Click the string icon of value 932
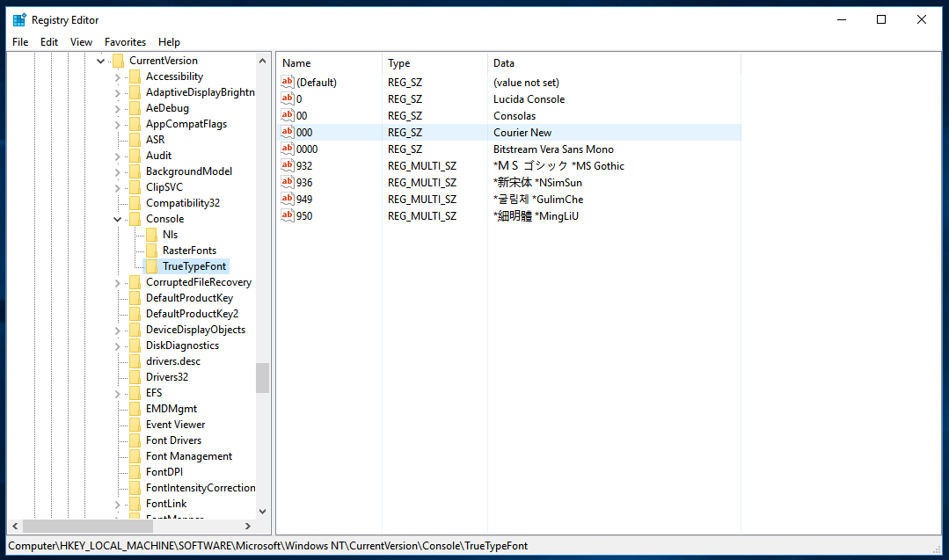Screen dimensions: 949x560 click(x=288, y=165)
